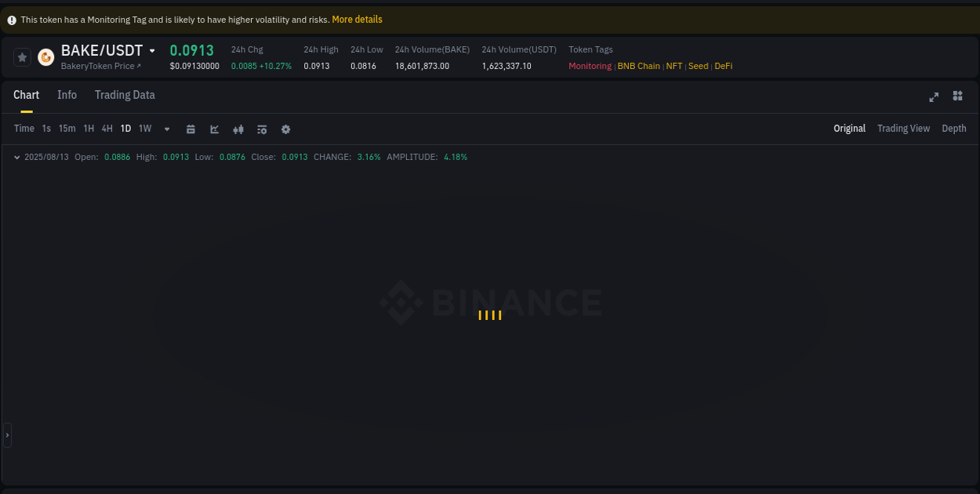This screenshot has height=494, width=980.
Task: Open the date range calendar picker
Action: tap(191, 129)
